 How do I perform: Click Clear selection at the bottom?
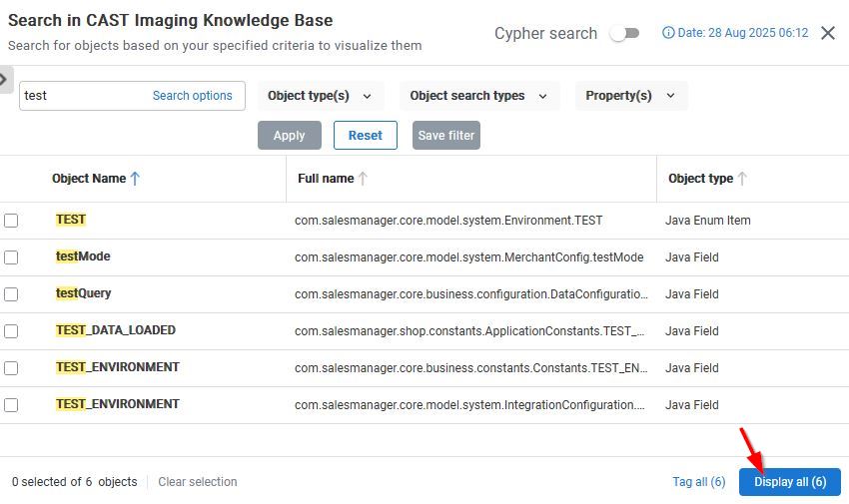198,482
